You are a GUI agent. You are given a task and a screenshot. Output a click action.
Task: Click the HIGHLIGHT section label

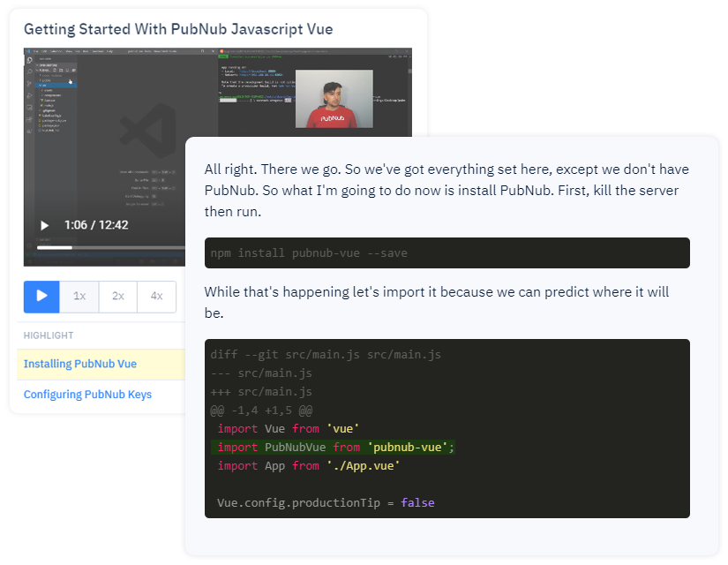click(49, 335)
